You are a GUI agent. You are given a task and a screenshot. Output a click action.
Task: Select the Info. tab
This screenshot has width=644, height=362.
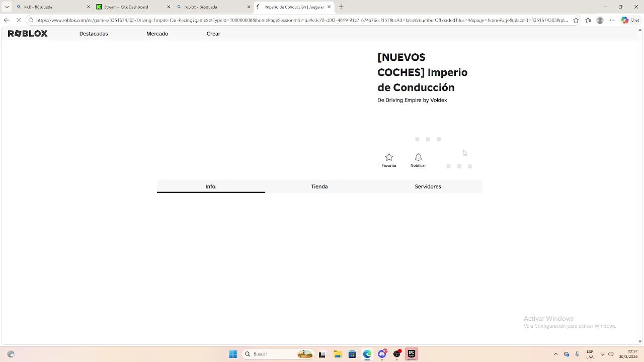click(211, 187)
